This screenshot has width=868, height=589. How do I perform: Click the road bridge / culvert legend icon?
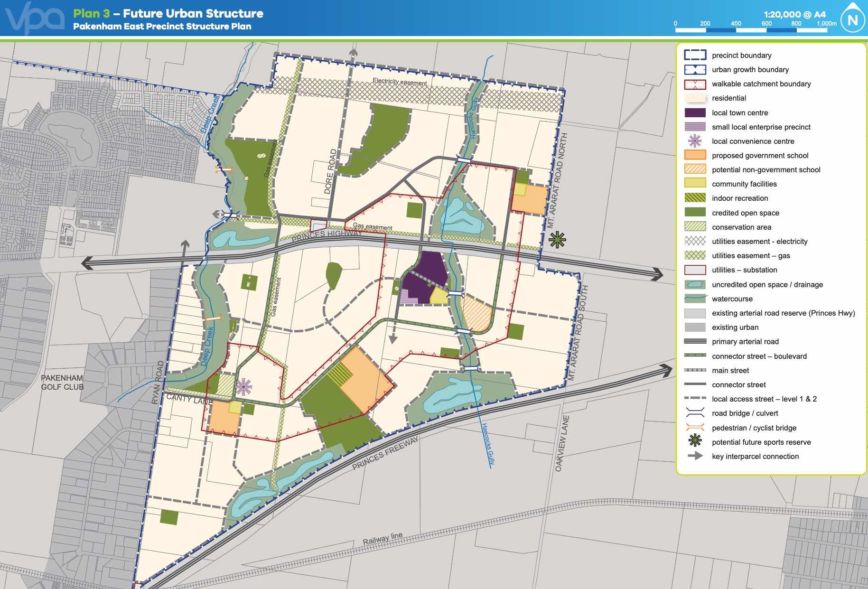point(695,413)
